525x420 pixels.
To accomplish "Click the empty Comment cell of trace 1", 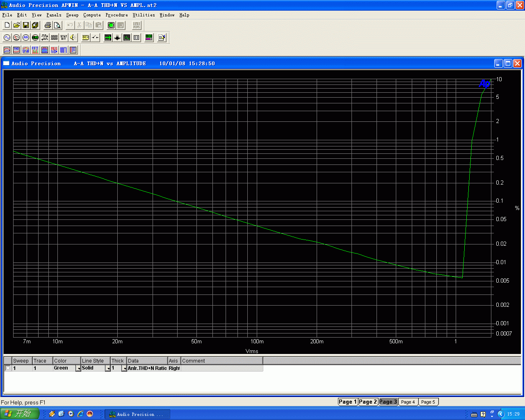I will tap(222, 368).
